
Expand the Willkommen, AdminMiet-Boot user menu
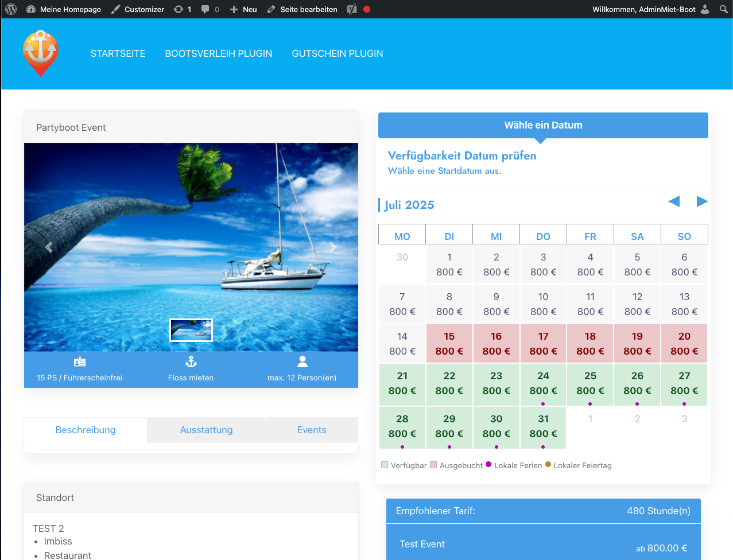tap(650, 9)
